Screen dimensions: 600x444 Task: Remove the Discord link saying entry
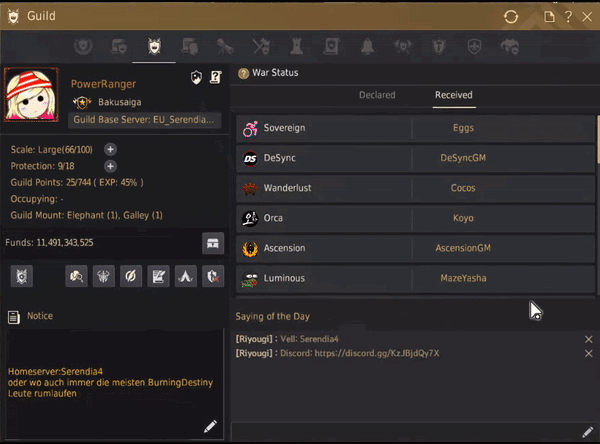588,354
